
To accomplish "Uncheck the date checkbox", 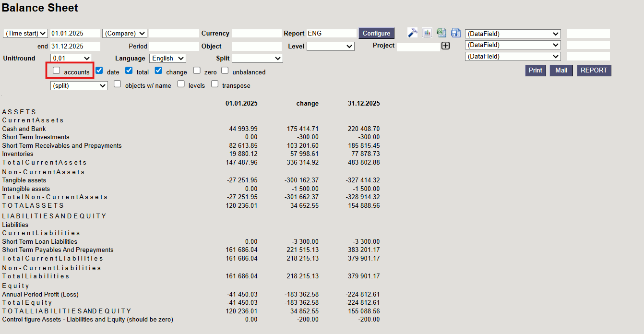I will click(99, 71).
